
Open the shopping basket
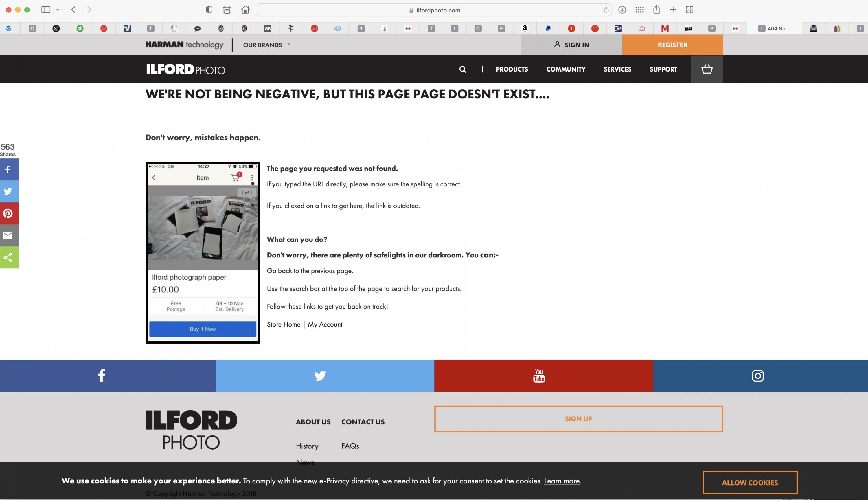point(707,69)
